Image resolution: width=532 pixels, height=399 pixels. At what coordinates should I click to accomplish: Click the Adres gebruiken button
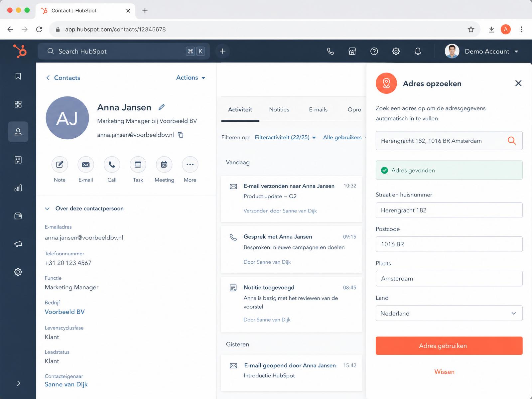tap(449, 346)
